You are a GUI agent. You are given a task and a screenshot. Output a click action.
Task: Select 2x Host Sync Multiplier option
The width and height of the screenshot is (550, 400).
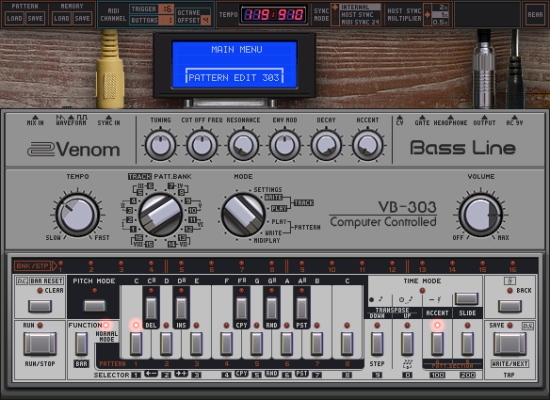tap(440, 7)
